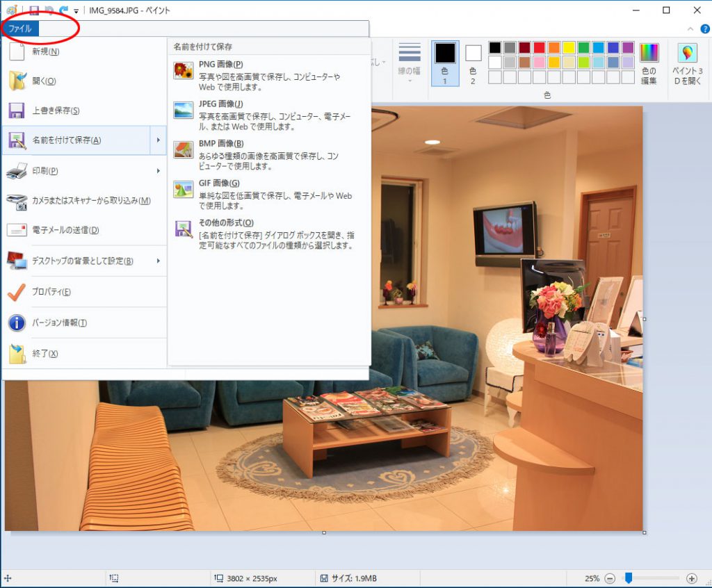Click the save icon in the title bar
Viewport: 712px width, 588px height.
click(x=34, y=10)
